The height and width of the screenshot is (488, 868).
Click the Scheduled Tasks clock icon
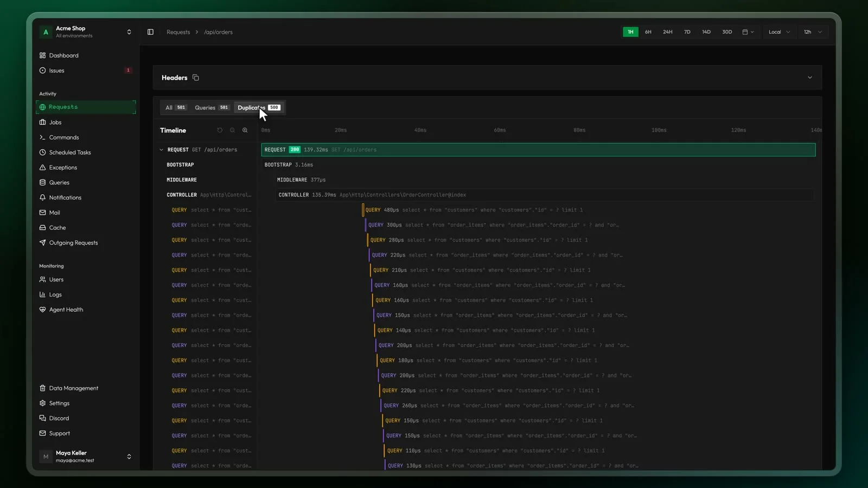coord(42,152)
